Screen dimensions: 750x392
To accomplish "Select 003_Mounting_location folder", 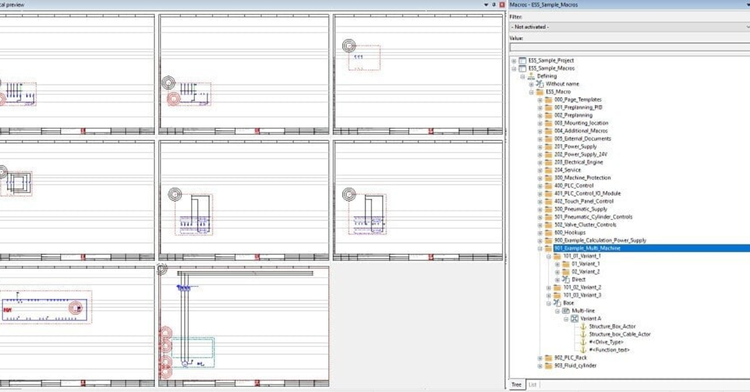I will (x=581, y=123).
